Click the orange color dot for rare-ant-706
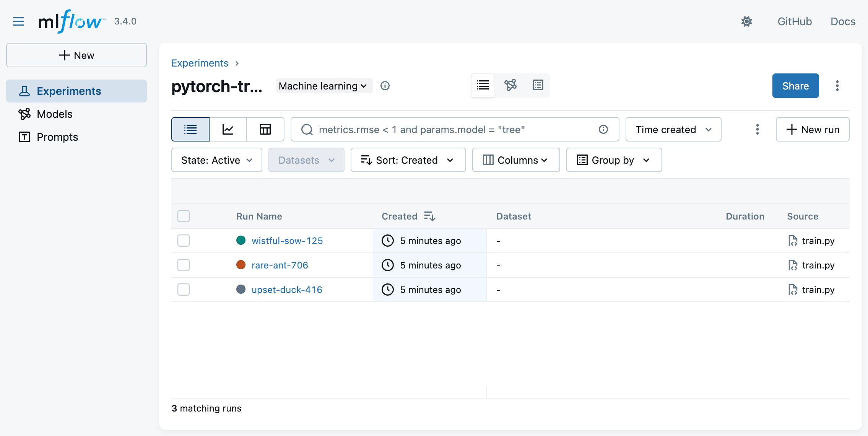The width and height of the screenshot is (868, 436). (241, 265)
